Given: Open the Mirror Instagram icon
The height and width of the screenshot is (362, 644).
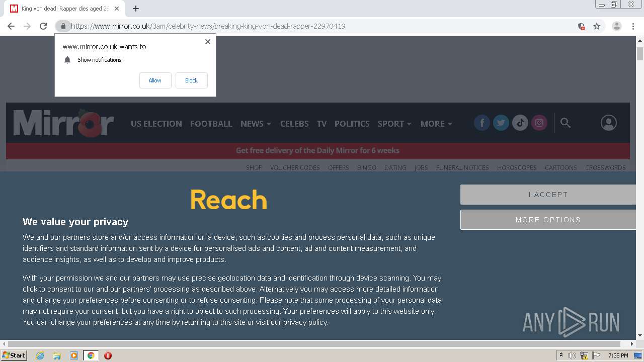Looking at the screenshot, I should coord(539,123).
